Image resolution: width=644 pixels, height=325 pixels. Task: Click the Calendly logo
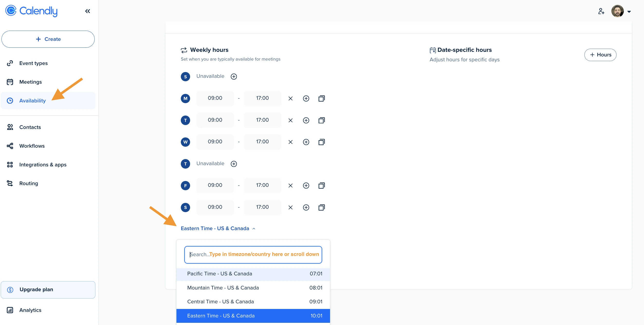(x=31, y=11)
